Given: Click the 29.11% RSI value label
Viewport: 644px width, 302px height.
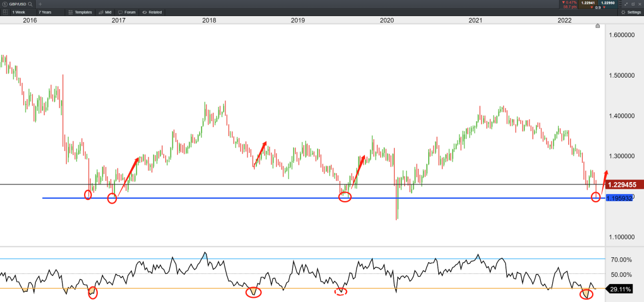Looking at the screenshot, I should click(x=620, y=289).
